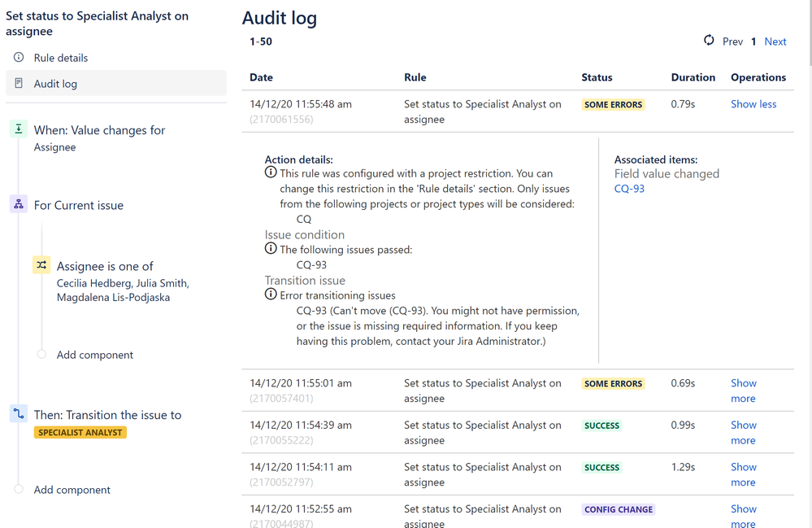Expand the 11:54:39 am success entry details
Screen dimensions: 812x528
click(744, 433)
